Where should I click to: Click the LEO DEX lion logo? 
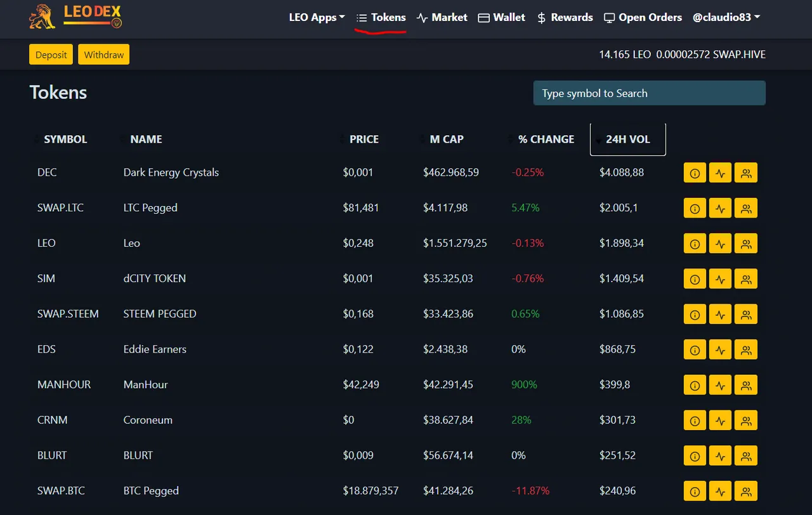(75, 17)
